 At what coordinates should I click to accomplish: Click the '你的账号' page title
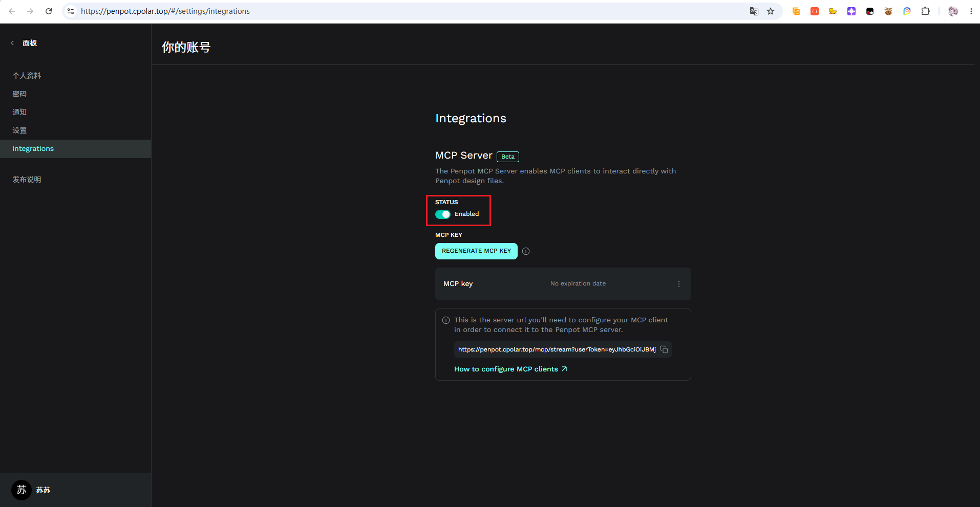pos(186,48)
